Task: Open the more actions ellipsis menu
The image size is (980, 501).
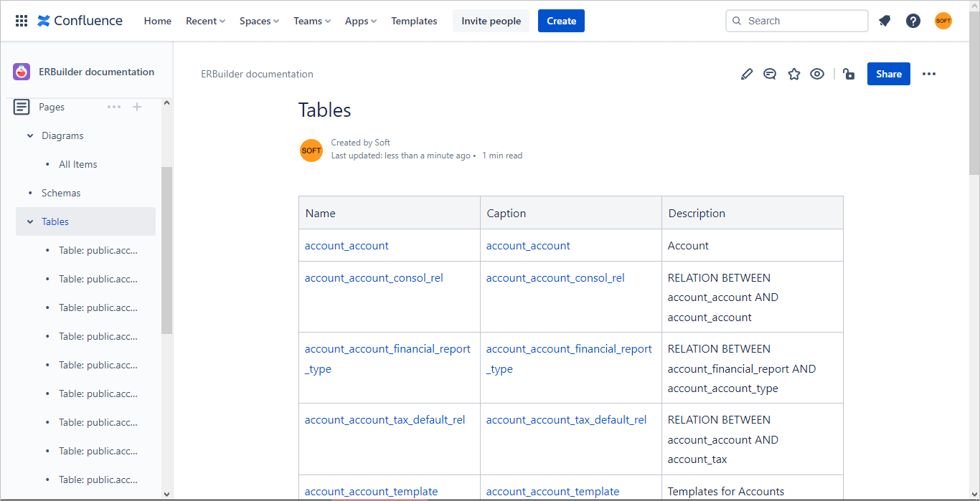Action: [x=929, y=74]
